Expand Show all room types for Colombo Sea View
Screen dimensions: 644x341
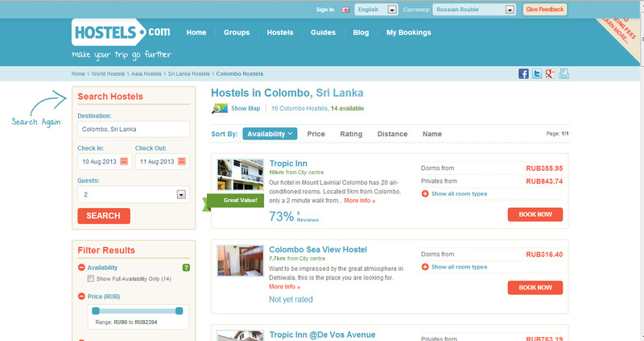pos(459,267)
